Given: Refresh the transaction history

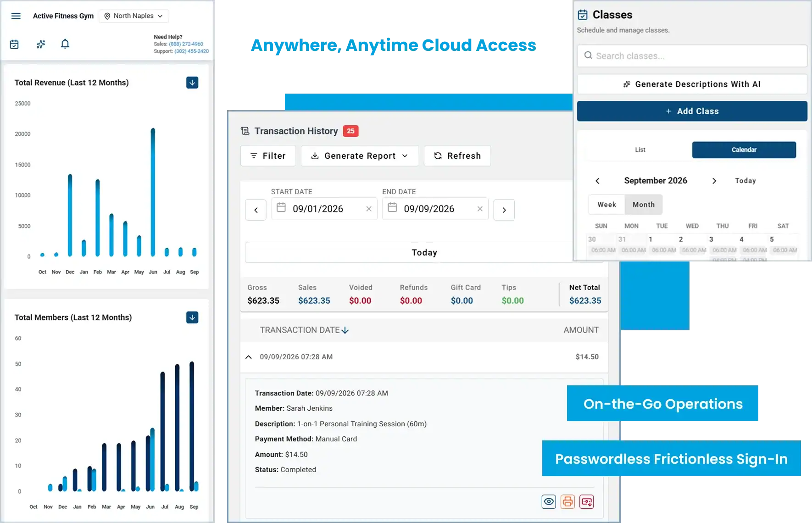Looking at the screenshot, I should coord(457,156).
